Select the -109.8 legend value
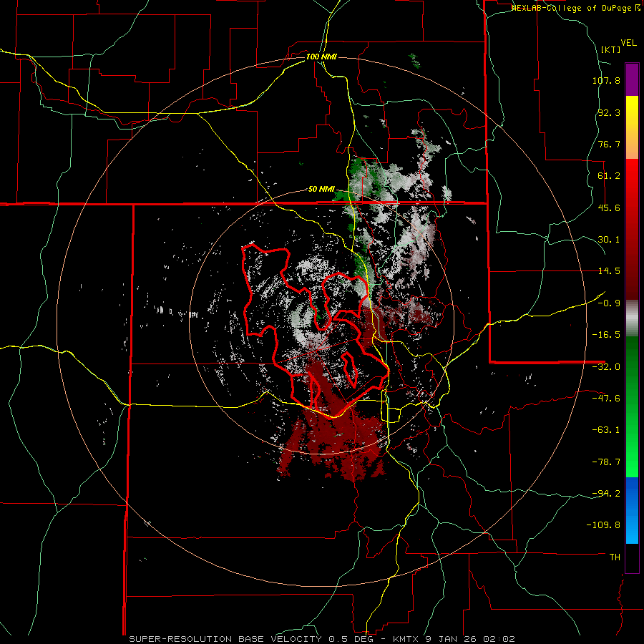Viewport: 644px width, 644px height. pos(603,525)
